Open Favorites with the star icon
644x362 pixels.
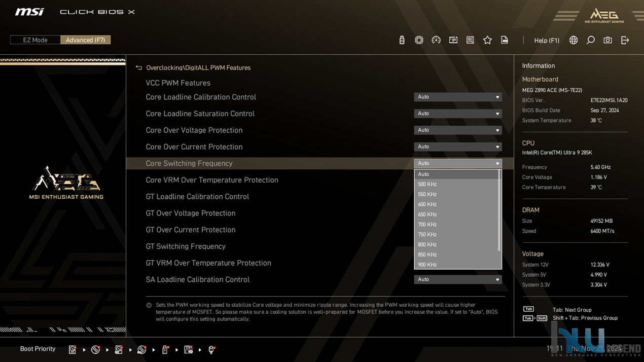[487, 40]
